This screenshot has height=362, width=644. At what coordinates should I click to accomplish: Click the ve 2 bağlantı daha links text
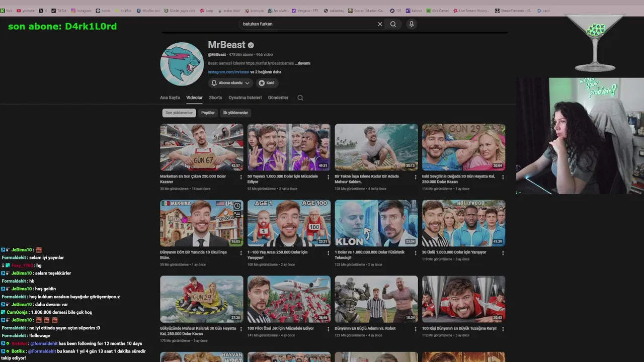266,72
